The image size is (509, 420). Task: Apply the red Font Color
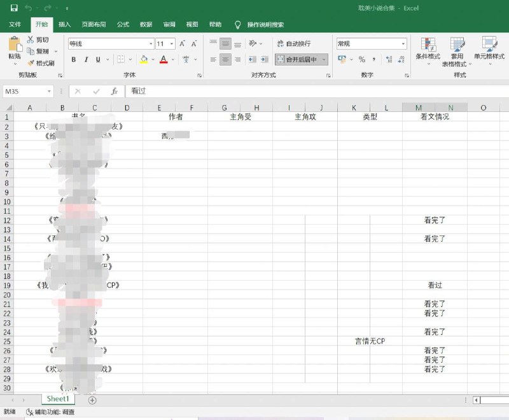(164, 59)
